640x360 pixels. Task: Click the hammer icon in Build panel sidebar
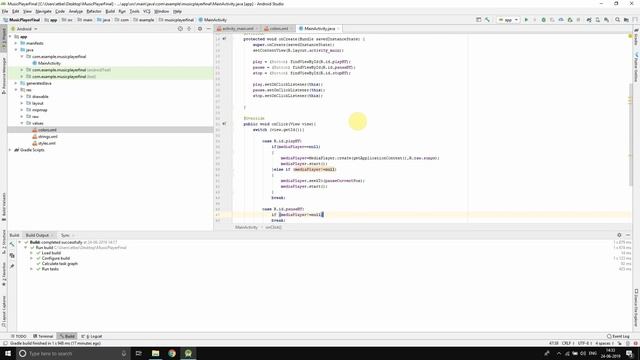[x=12, y=244]
